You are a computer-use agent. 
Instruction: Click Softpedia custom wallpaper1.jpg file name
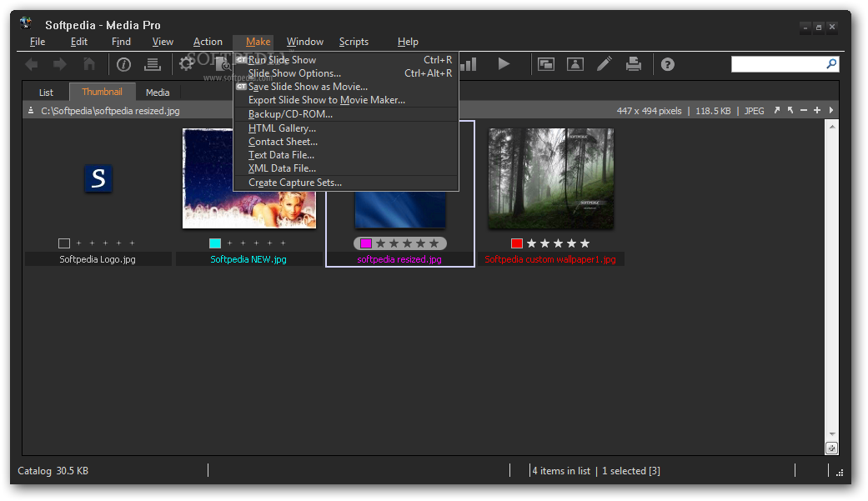(550, 259)
